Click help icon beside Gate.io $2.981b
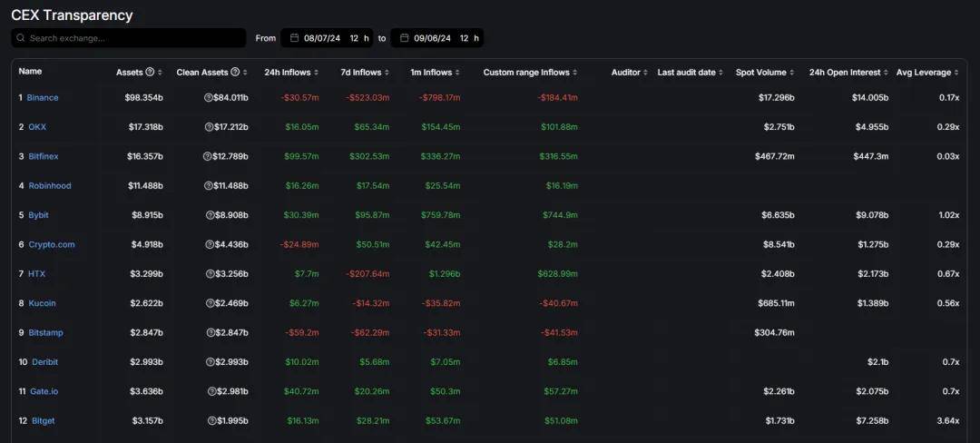This screenshot has width=980, height=443. pyautogui.click(x=211, y=391)
